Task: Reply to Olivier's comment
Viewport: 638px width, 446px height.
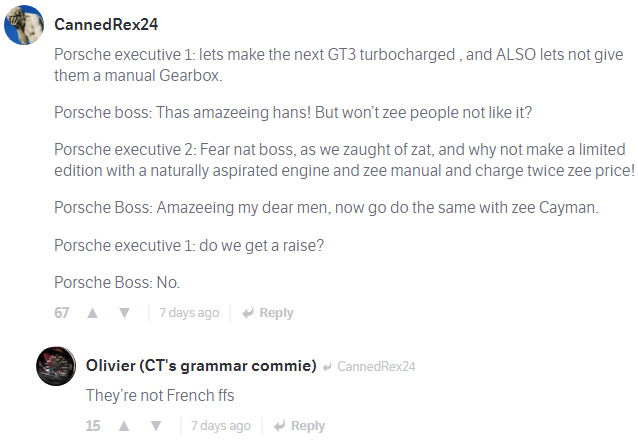Action: point(300,426)
